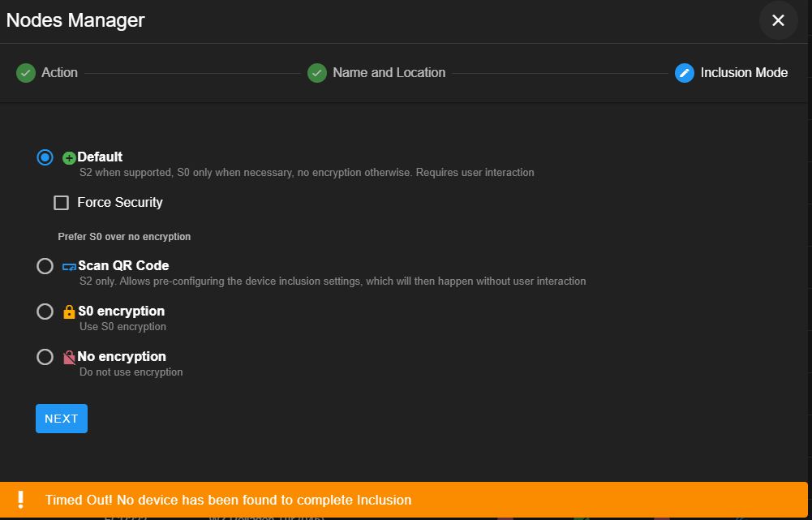This screenshot has height=520, width=812.
Task: Click the exclamation icon in the timeout alert
Action: [x=21, y=500]
